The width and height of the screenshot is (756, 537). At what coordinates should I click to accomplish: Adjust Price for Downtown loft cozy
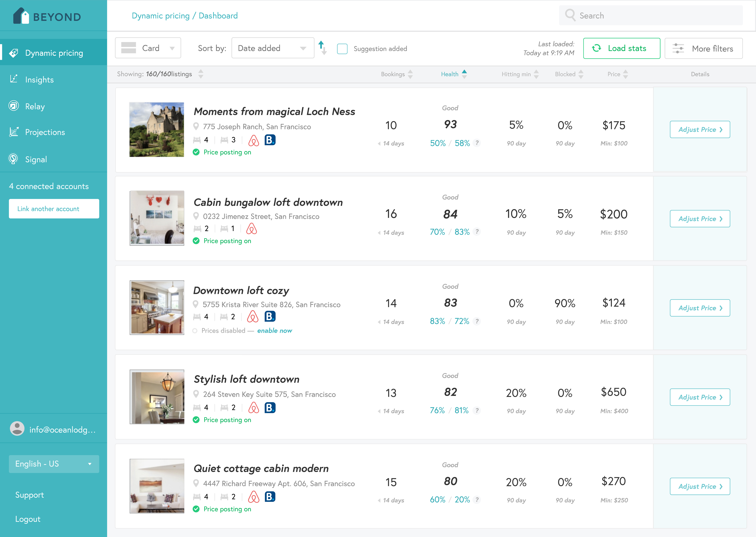[700, 308]
